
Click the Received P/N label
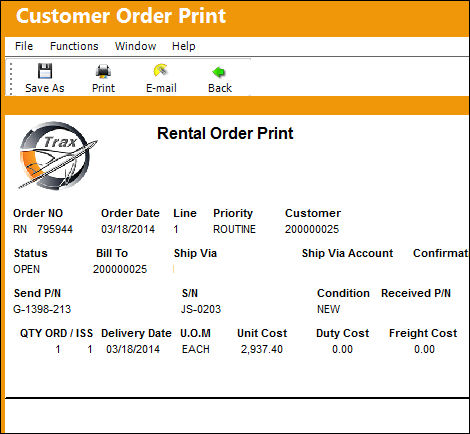point(416,293)
